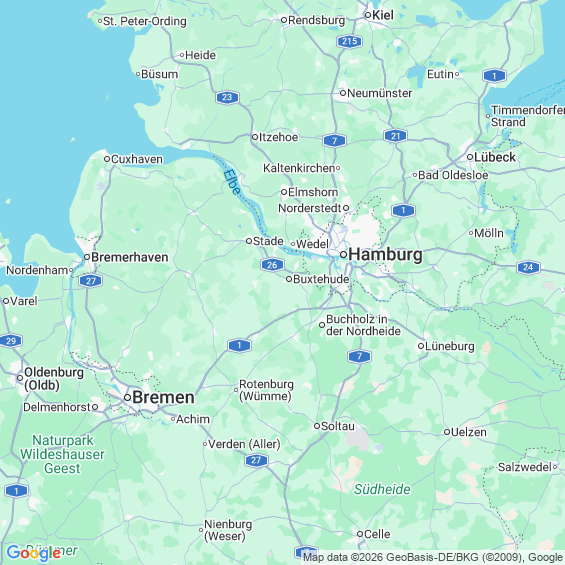This screenshot has width=565, height=565.
Task: Click the A24 highway shield icon
Action: 528,267
